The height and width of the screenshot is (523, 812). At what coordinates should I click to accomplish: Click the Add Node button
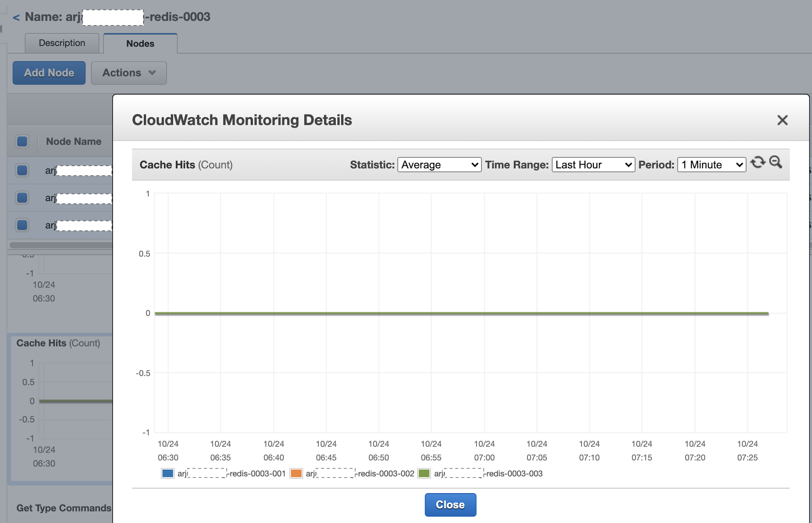point(49,73)
